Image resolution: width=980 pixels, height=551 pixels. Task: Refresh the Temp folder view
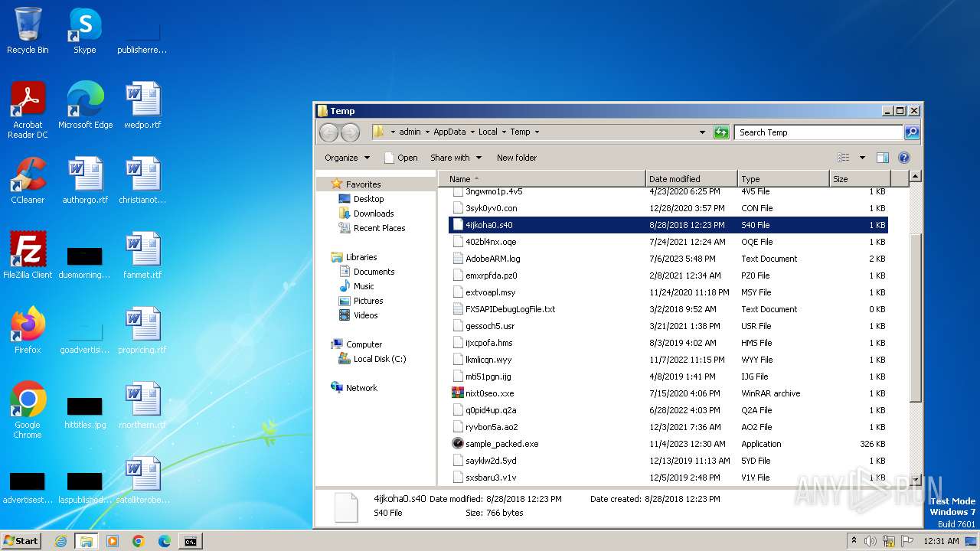click(x=721, y=132)
